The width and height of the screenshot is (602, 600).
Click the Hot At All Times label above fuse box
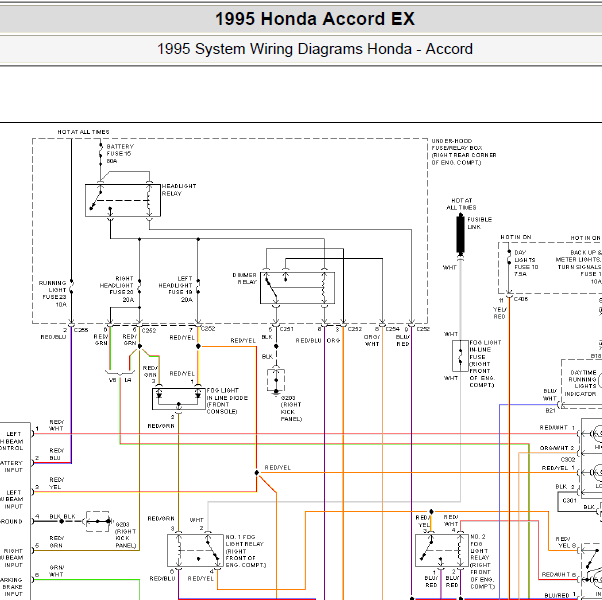(83, 132)
